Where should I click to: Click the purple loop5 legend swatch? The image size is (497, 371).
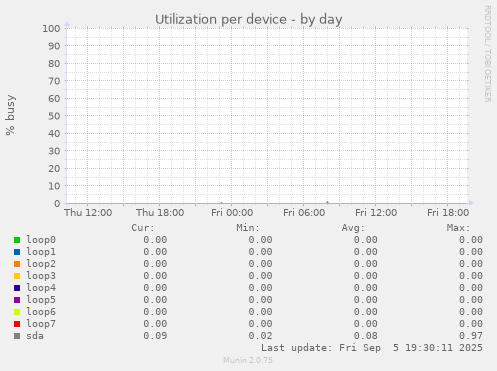pos(17,300)
